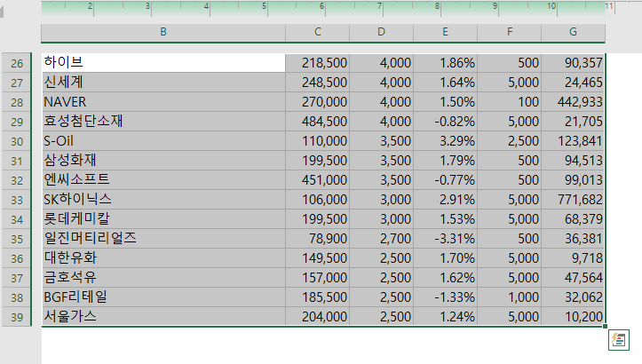Viewport: 642px width, 364px height.
Task: Select row 34 header
Action: (16, 219)
